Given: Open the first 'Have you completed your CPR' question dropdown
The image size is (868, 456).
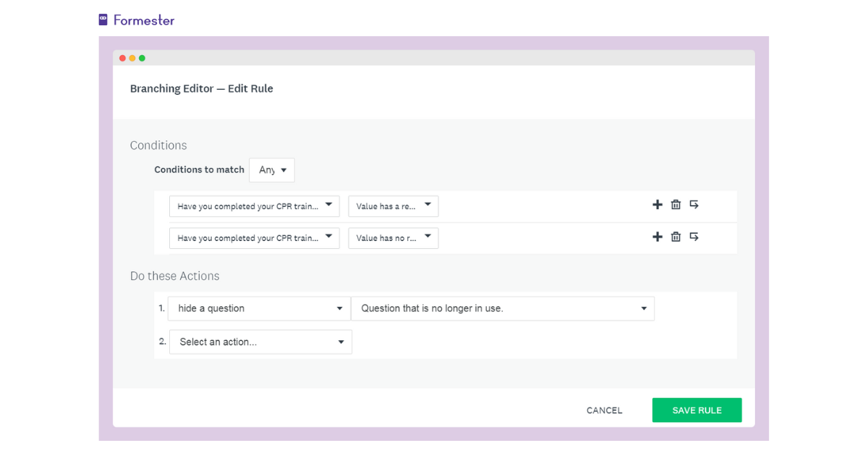Looking at the screenshot, I should 254,206.
